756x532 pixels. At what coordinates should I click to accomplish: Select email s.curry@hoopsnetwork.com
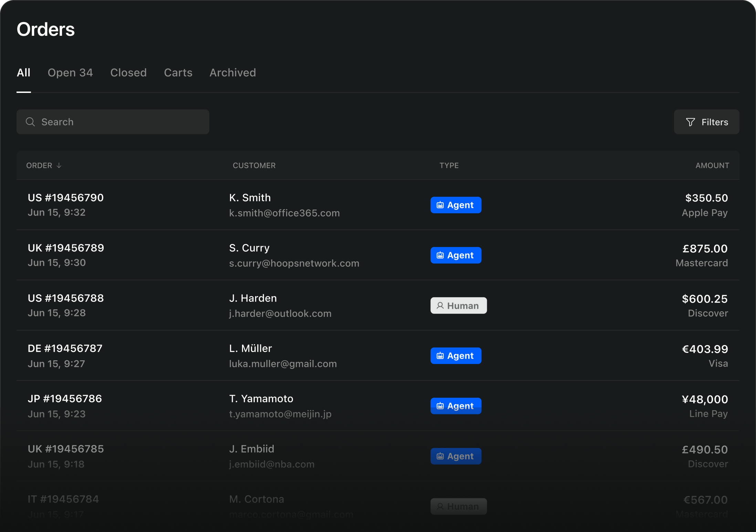294,264
